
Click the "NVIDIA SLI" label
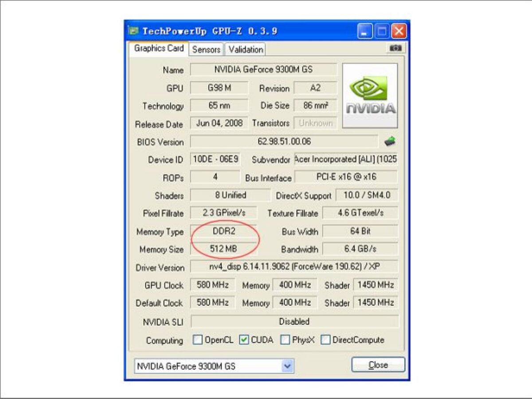click(x=163, y=322)
